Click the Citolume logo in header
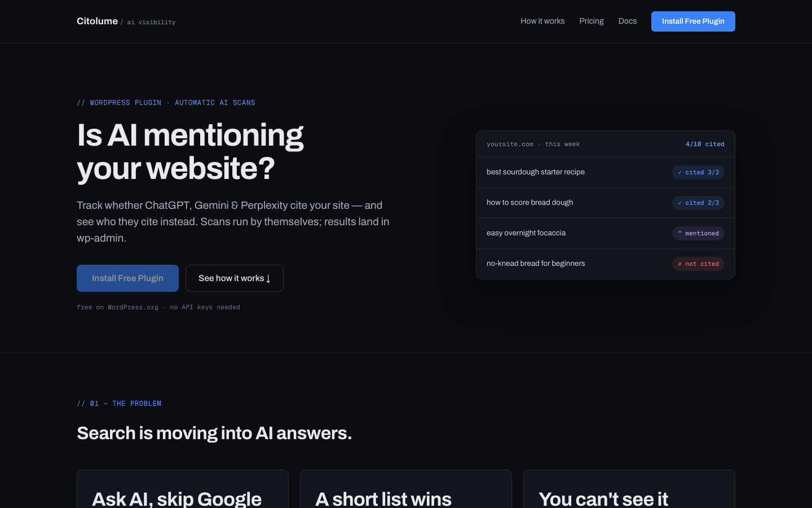Image resolution: width=812 pixels, height=508 pixels. click(97, 21)
